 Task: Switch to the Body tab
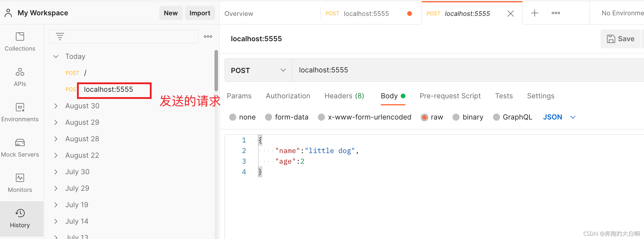(393, 96)
